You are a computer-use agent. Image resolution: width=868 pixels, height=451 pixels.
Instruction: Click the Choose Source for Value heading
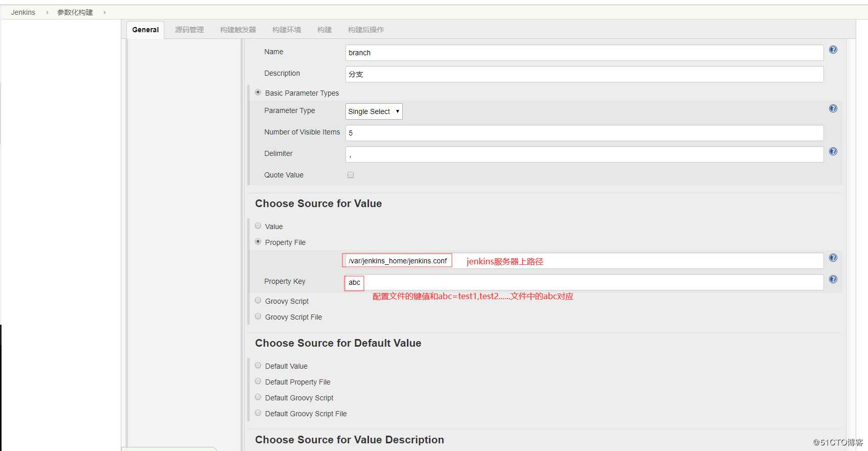[x=318, y=204]
